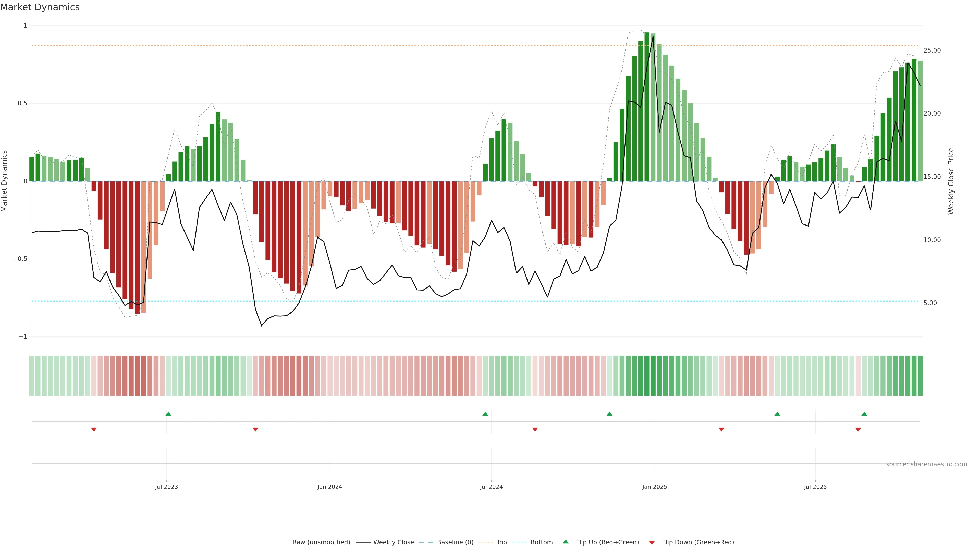
Task: Click the Flip Up legend triangle icon
Action: (x=566, y=542)
